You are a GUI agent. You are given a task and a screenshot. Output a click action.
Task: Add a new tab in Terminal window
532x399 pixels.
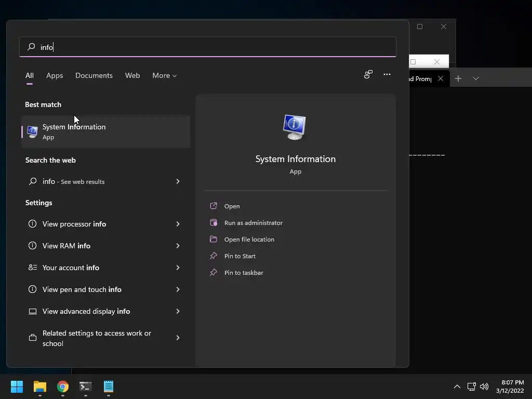tap(458, 79)
